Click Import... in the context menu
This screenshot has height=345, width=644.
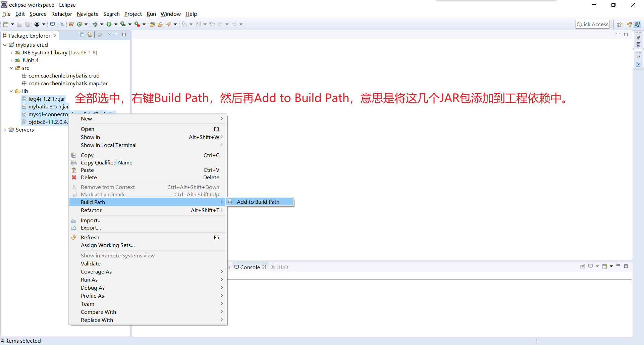coord(148,220)
